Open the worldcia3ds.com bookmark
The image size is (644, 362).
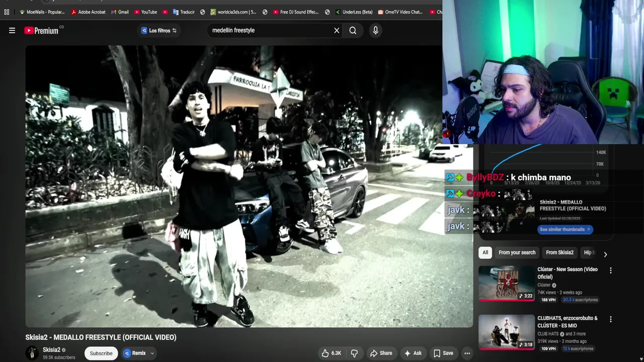233,12
